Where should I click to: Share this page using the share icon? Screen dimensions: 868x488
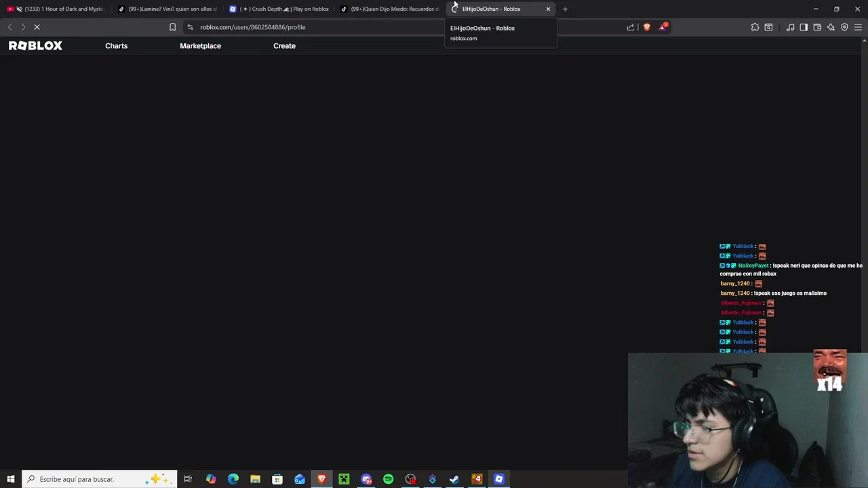[x=631, y=27]
